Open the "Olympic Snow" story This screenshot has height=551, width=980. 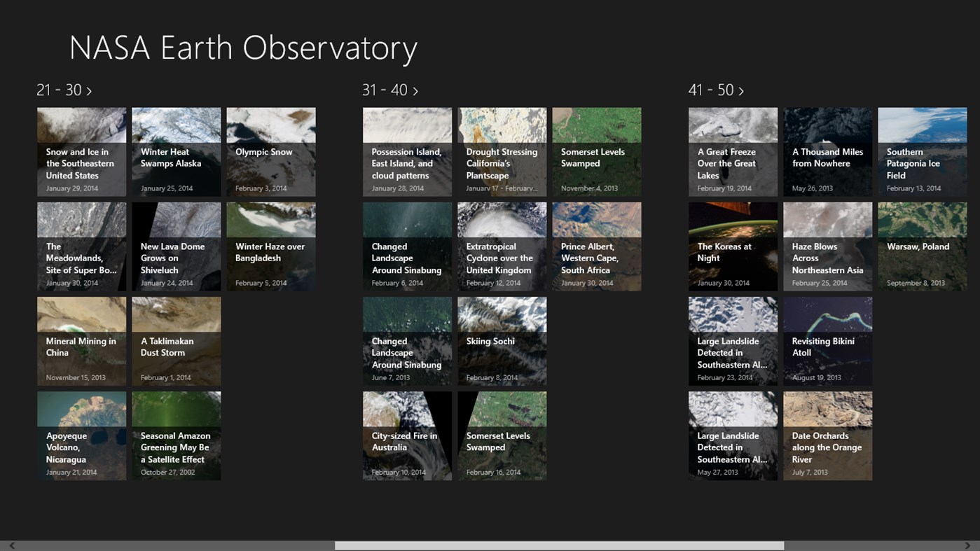coord(270,151)
